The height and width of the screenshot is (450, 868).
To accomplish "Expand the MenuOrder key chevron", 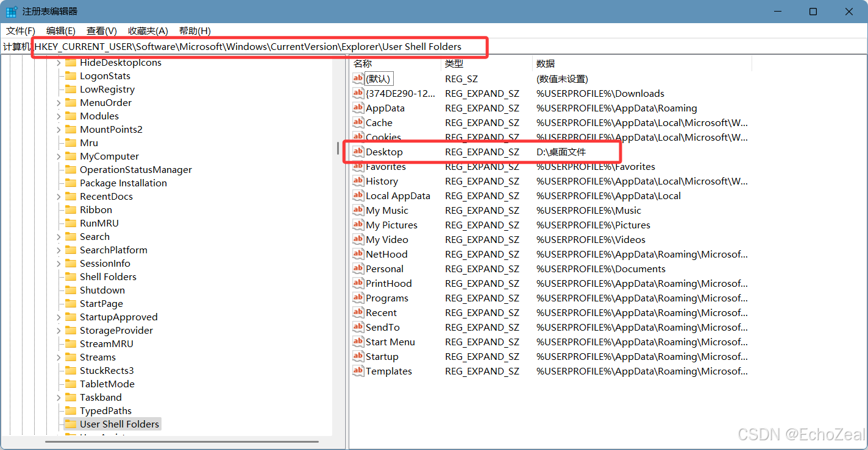I will [x=59, y=103].
